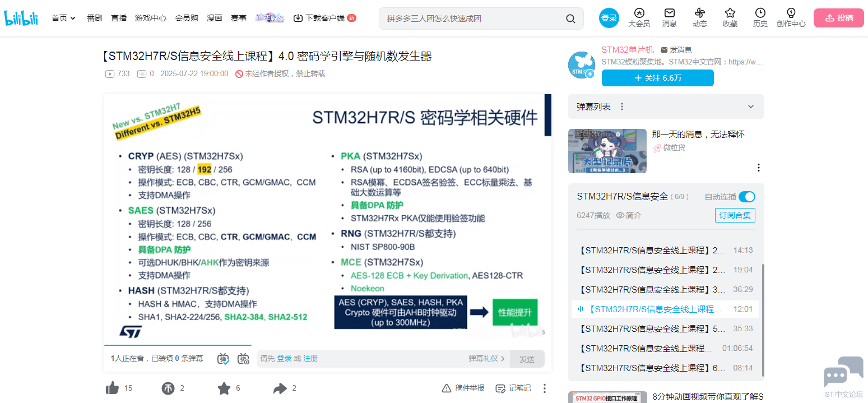Click the 发消息 envelope icon
868x403 pixels.
(x=664, y=50)
